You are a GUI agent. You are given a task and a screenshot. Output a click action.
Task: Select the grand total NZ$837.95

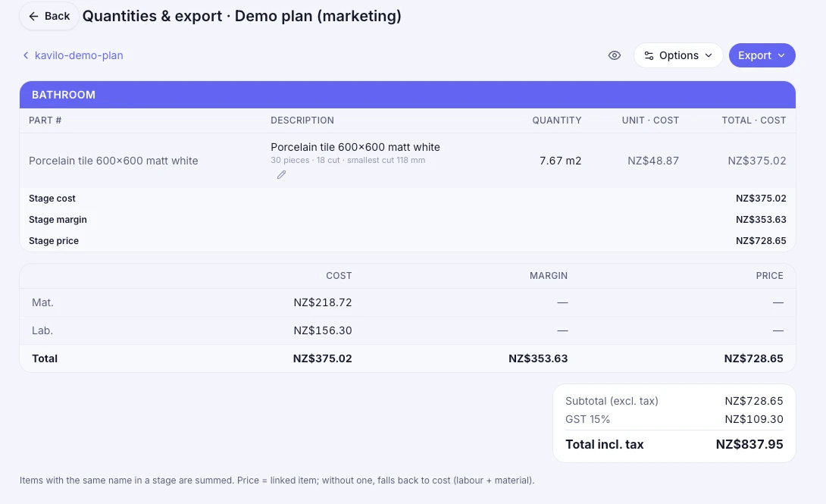[x=749, y=444]
